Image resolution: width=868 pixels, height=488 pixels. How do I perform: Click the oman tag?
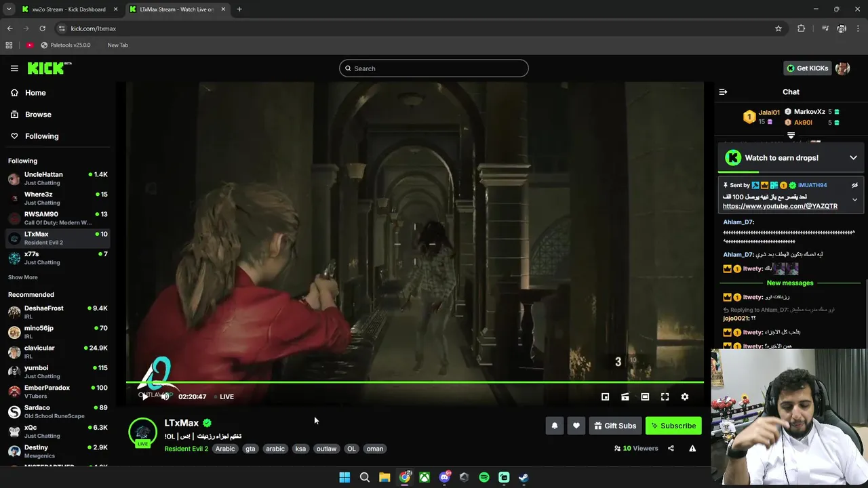click(375, 449)
